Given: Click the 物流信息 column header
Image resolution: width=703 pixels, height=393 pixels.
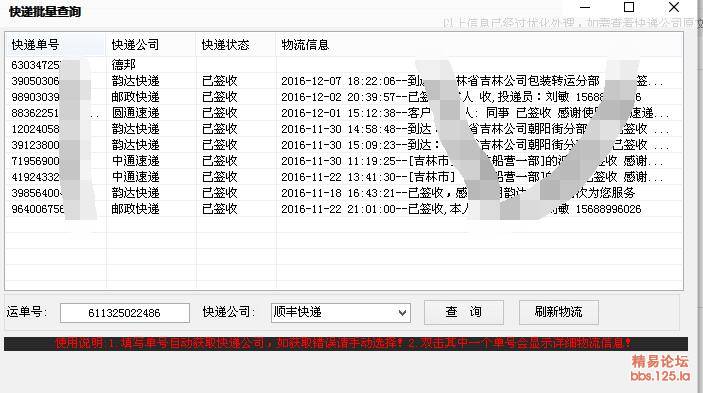Looking at the screenshot, I should [x=479, y=45].
